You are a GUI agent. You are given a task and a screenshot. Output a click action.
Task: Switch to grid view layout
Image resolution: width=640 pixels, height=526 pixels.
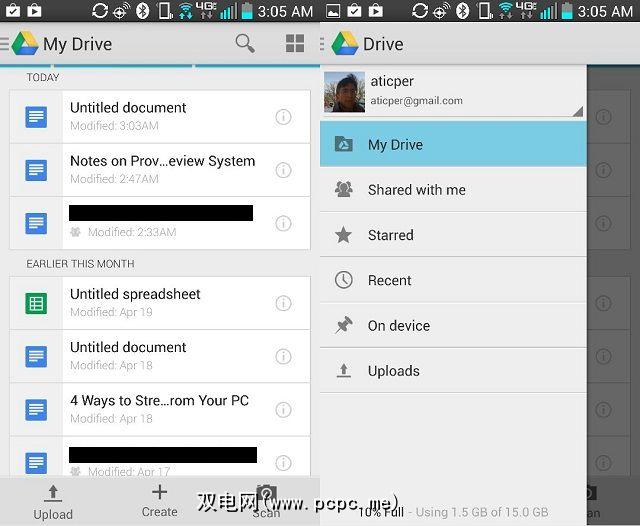tap(295, 43)
